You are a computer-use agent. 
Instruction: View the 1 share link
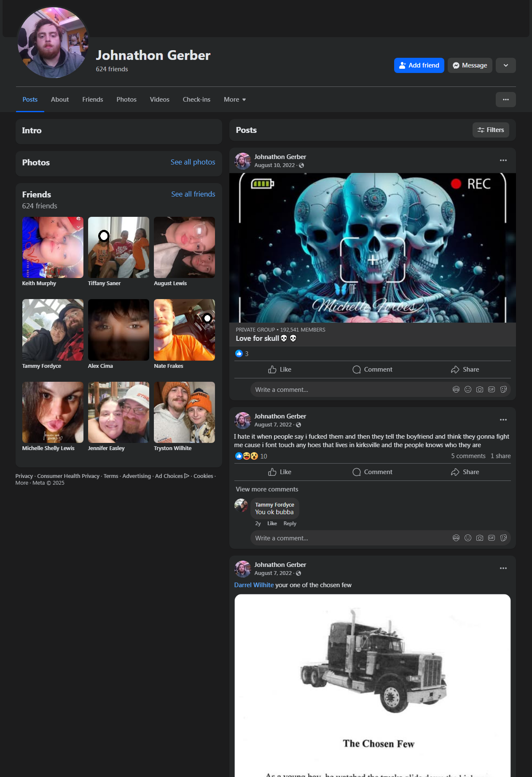pos(501,456)
